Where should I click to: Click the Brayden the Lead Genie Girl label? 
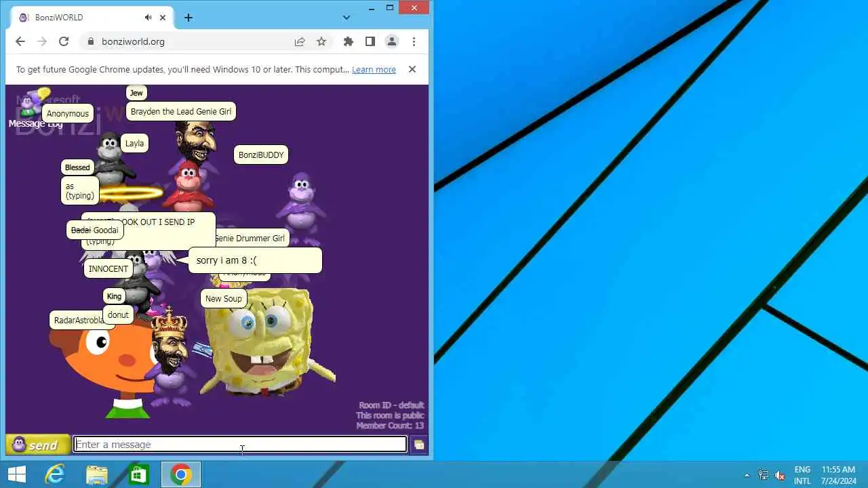[x=181, y=111]
